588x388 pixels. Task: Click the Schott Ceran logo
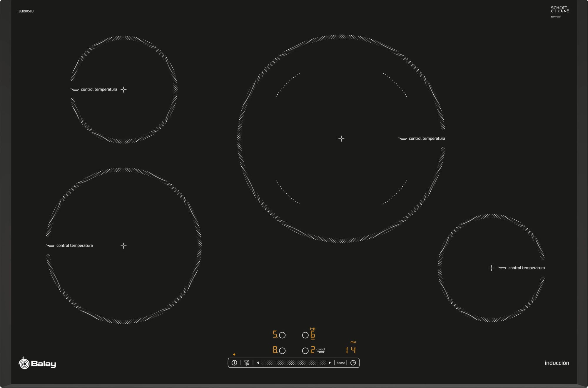560,10
